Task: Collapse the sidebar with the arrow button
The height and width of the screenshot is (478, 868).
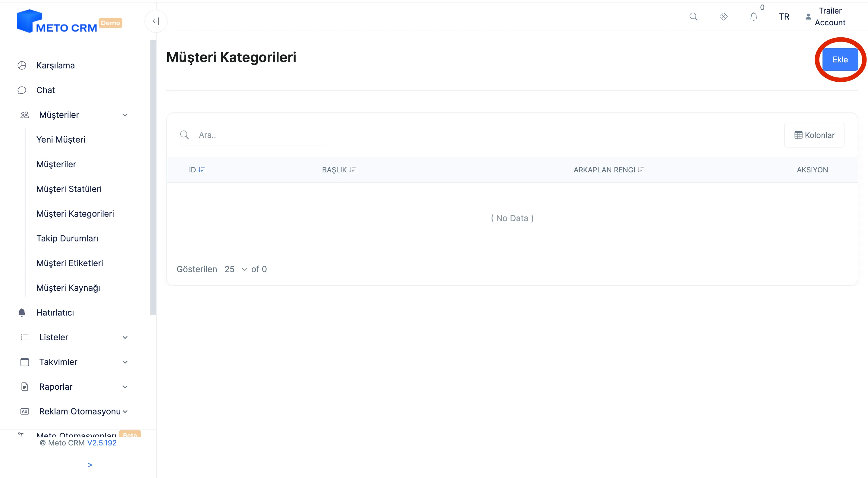Action: pyautogui.click(x=156, y=21)
